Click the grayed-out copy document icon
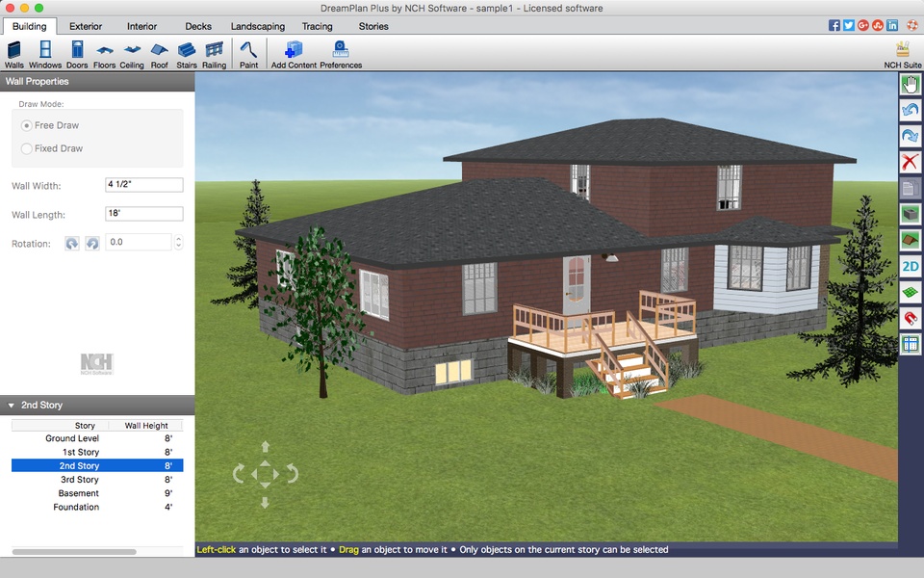 pyautogui.click(x=910, y=189)
